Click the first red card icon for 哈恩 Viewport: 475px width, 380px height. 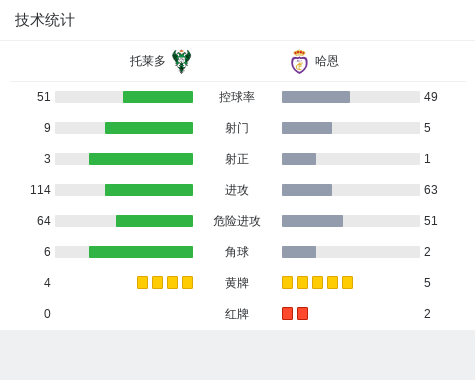287,314
